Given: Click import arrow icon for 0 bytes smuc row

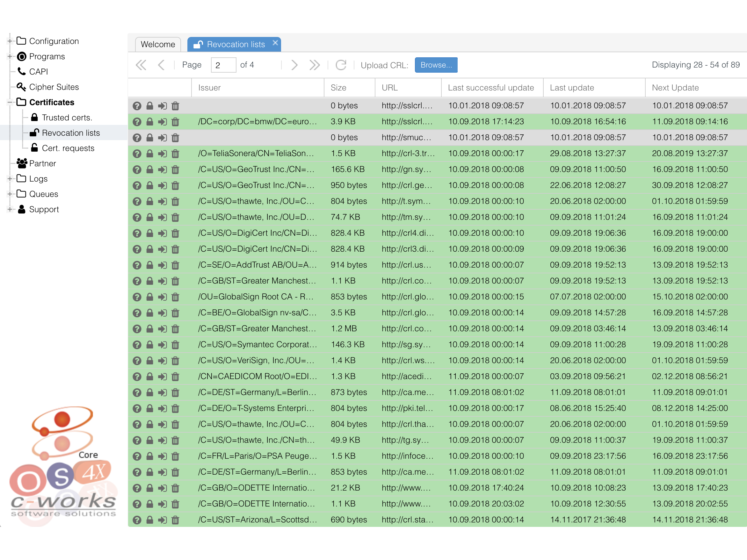Looking at the screenshot, I should tap(163, 138).
